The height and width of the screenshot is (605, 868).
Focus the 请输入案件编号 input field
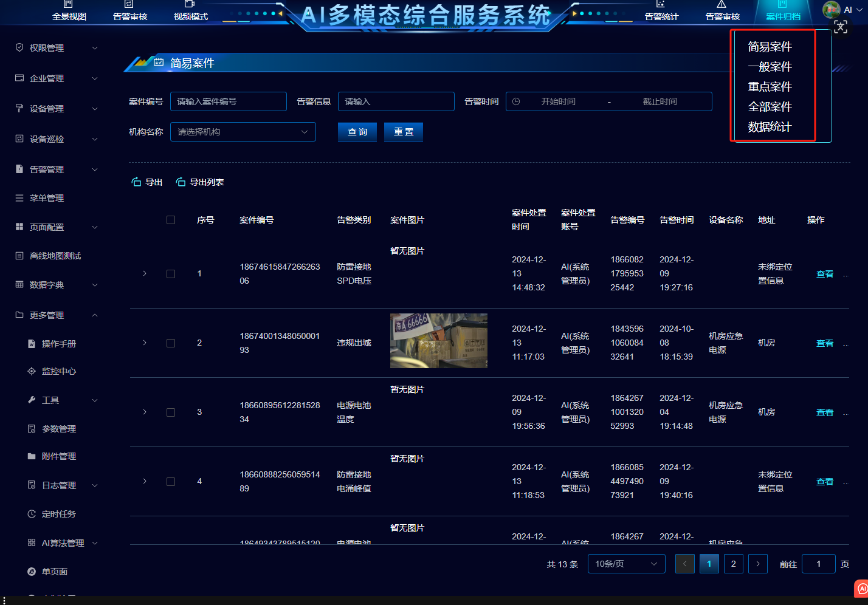pyautogui.click(x=229, y=101)
